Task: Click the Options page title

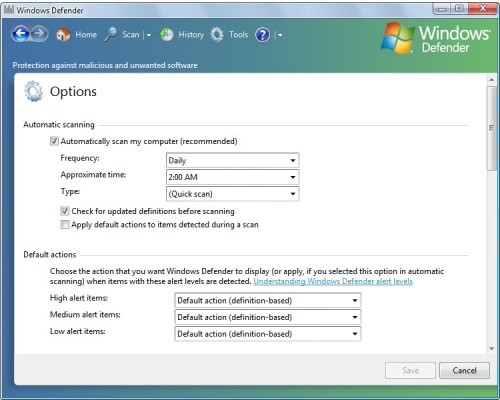Action: 73,92
